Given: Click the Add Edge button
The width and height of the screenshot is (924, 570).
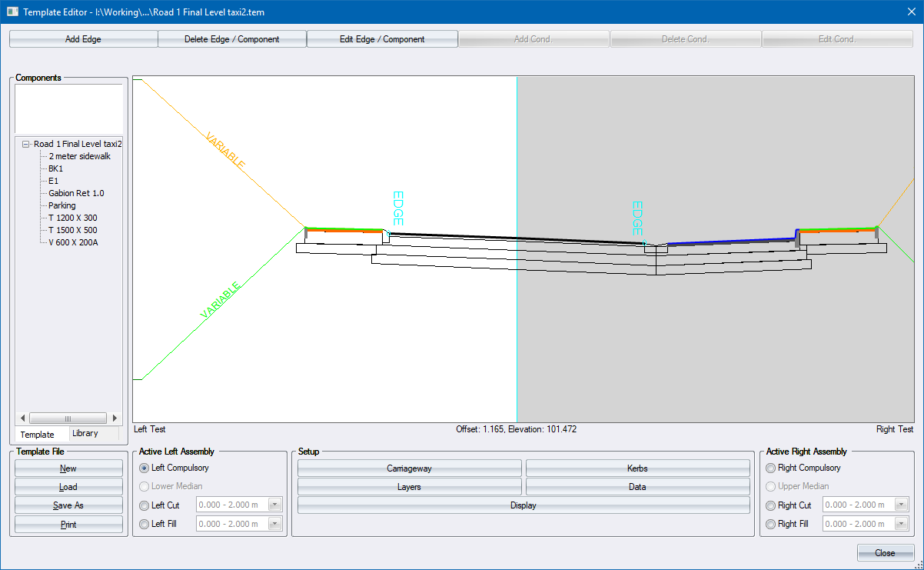Looking at the screenshot, I should pyautogui.click(x=83, y=39).
